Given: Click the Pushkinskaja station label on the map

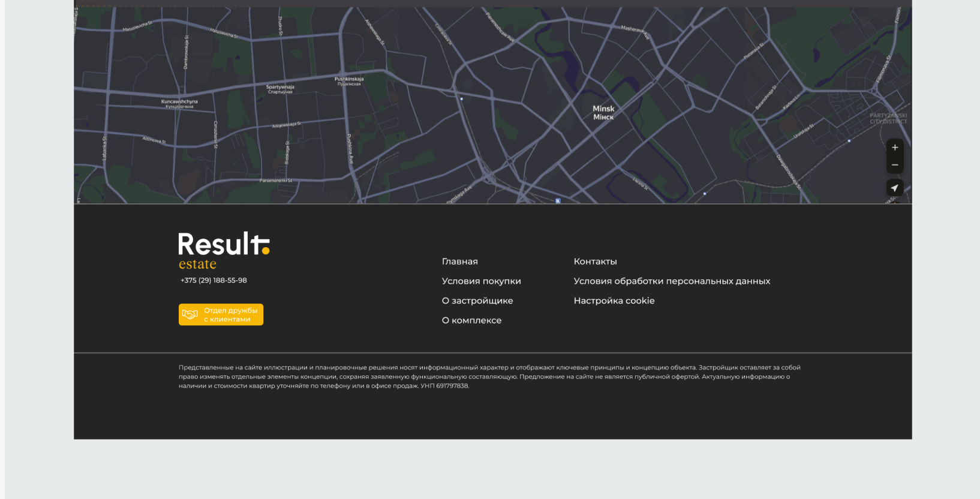Looking at the screenshot, I should 349,81.
